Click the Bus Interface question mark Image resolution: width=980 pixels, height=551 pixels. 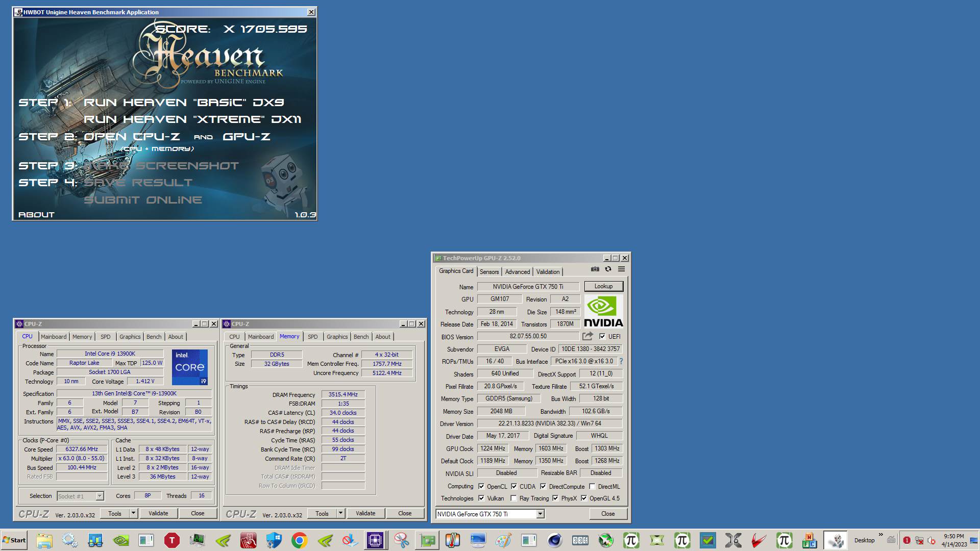point(621,361)
